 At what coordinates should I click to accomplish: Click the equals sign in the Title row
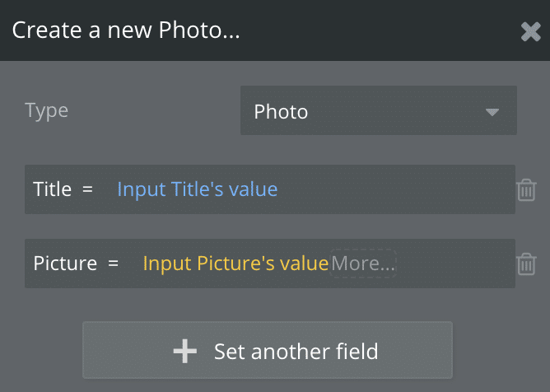coord(88,190)
